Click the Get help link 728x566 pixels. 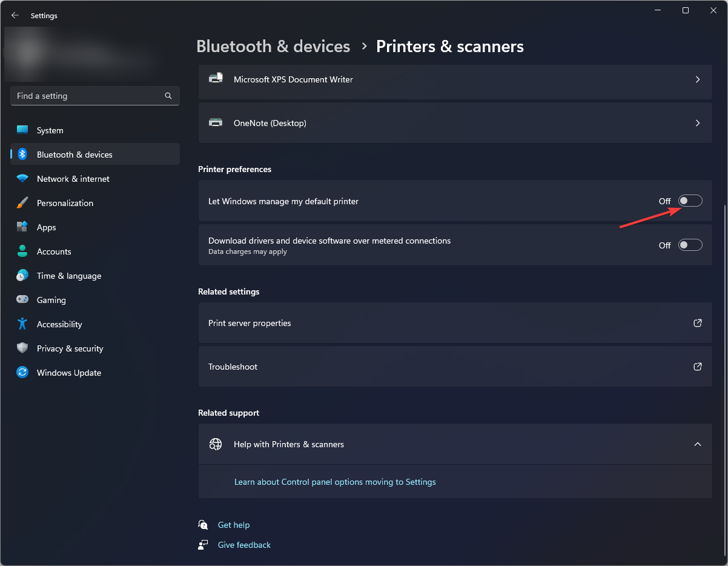(x=234, y=525)
